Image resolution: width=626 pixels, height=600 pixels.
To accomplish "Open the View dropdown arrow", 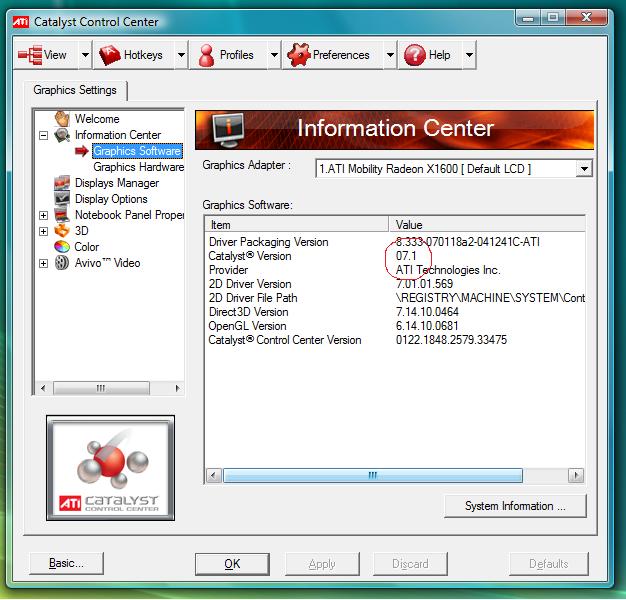I will click(x=85, y=55).
